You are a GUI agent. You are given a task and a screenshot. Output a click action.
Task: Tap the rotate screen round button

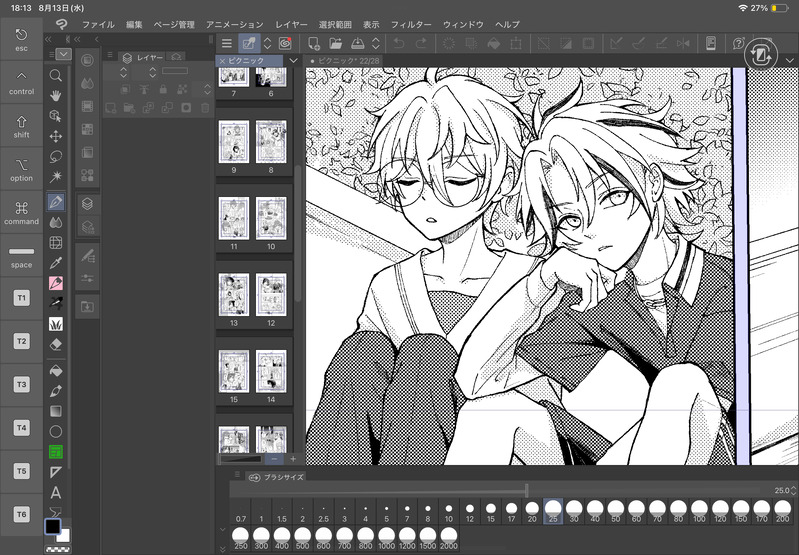tap(761, 54)
